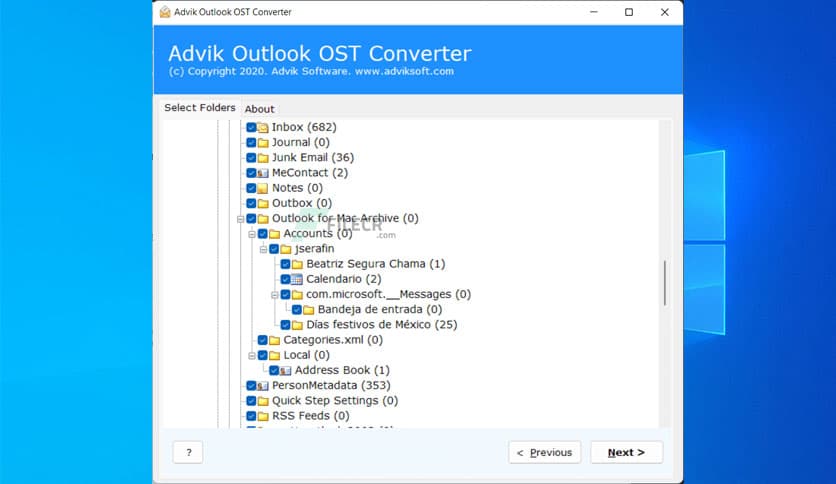
Task: Select the 'jserafin' row text
Action: pos(315,249)
